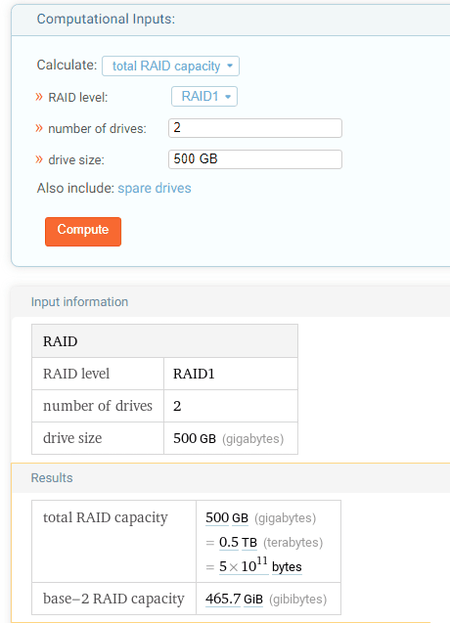Click the 465.7 GiB gibibytes result
The height and width of the screenshot is (623, 450).
[234, 599]
